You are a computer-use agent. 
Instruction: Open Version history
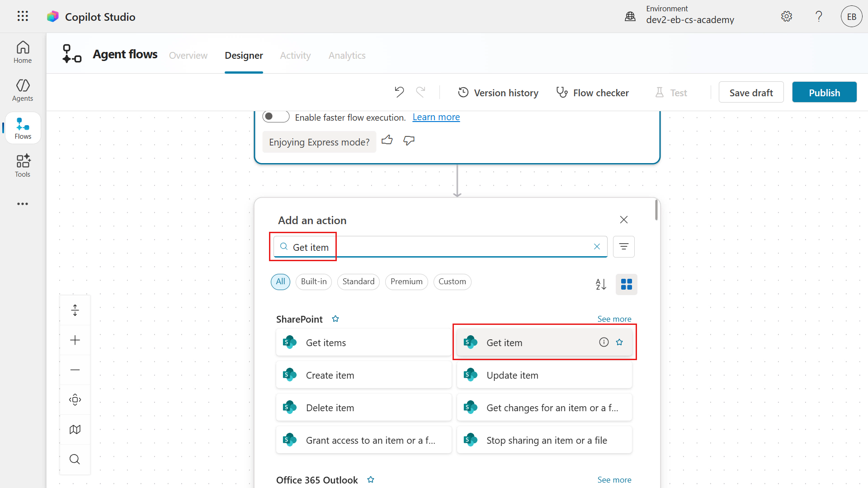(498, 93)
